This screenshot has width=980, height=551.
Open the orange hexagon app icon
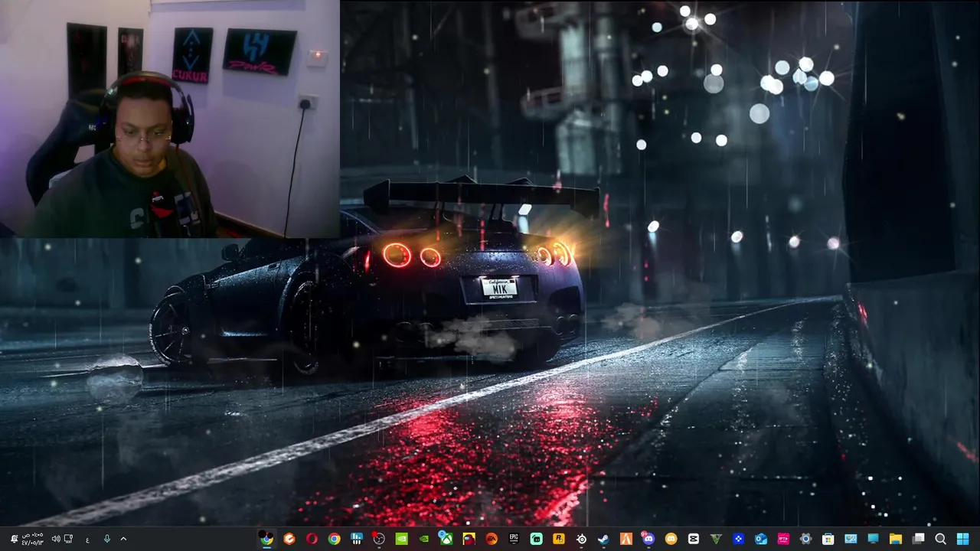coord(289,539)
